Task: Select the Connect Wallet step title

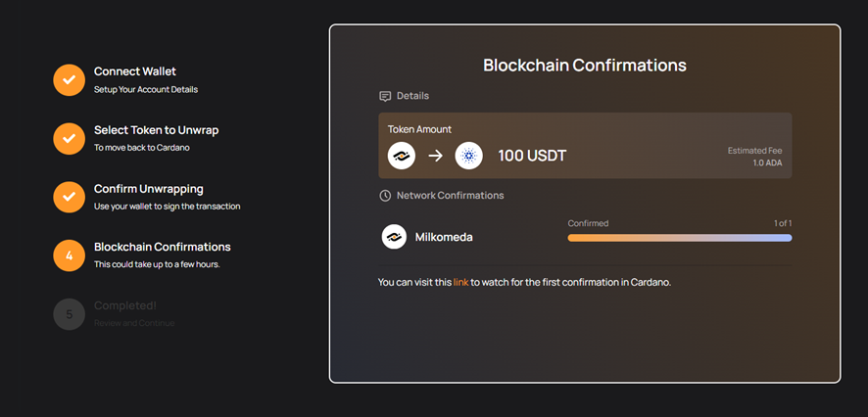Action: [x=135, y=71]
